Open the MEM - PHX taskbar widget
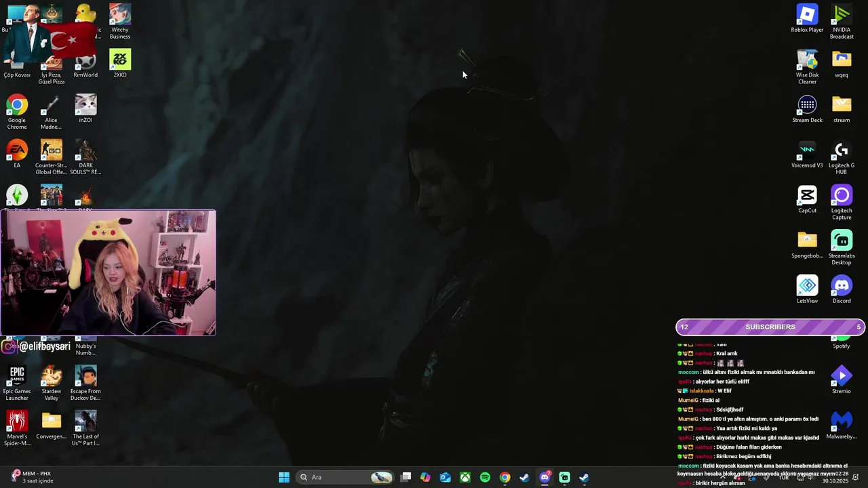This screenshot has width=868, height=488. (x=33, y=477)
